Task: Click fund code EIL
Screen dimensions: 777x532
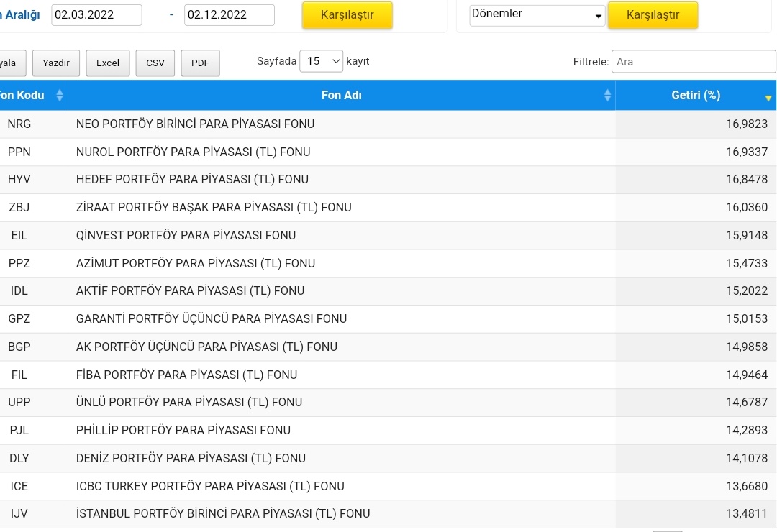Action: click(x=19, y=235)
